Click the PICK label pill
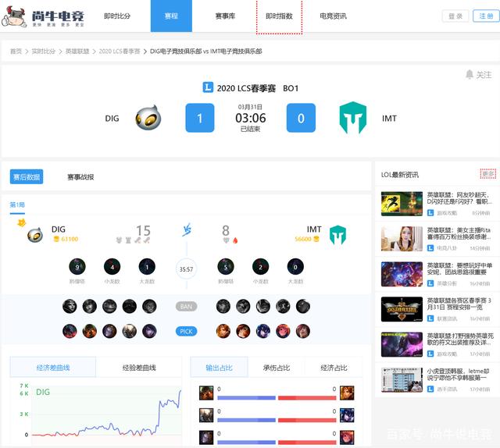500x448 pixels. point(186,332)
